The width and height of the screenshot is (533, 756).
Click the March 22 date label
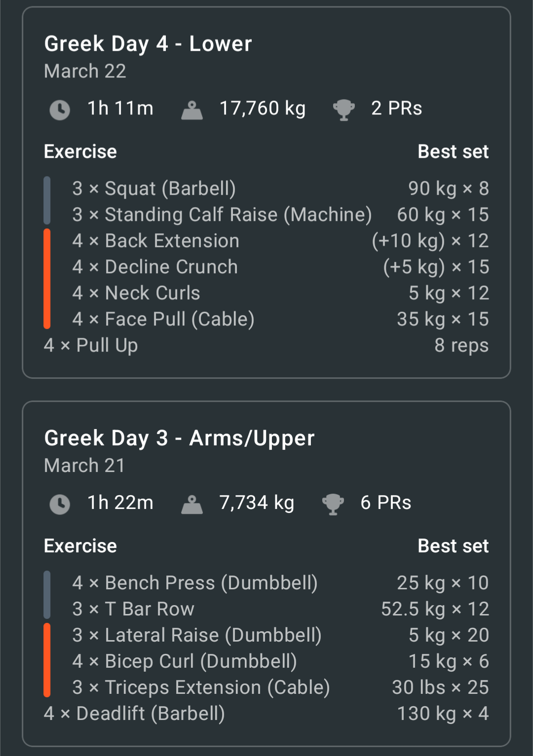pyautogui.click(x=85, y=71)
